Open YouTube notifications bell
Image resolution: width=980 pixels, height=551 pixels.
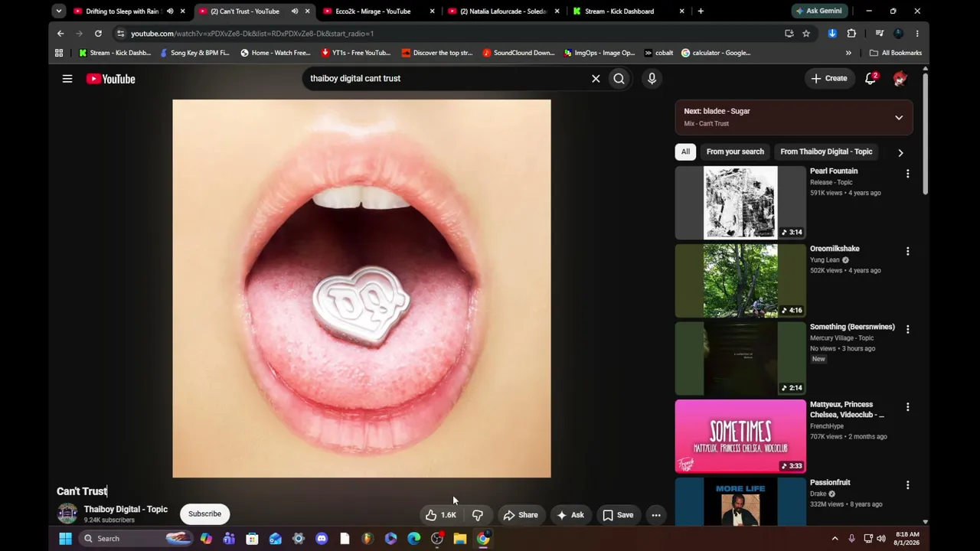[x=871, y=79]
